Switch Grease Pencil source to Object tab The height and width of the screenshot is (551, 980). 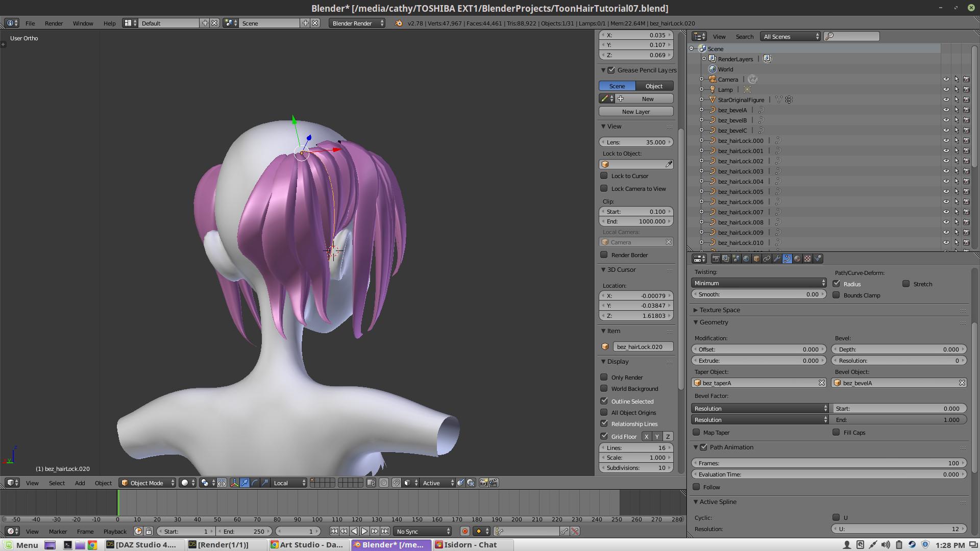(x=654, y=86)
